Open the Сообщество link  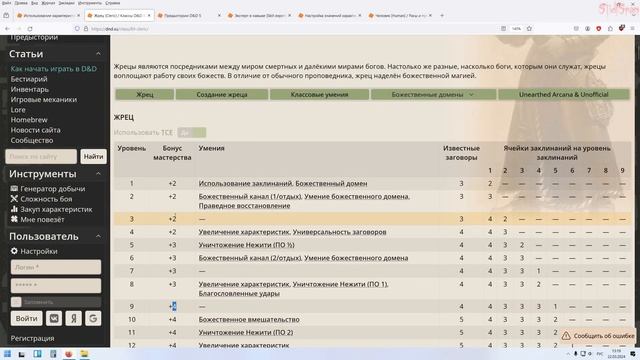click(x=32, y=140)
